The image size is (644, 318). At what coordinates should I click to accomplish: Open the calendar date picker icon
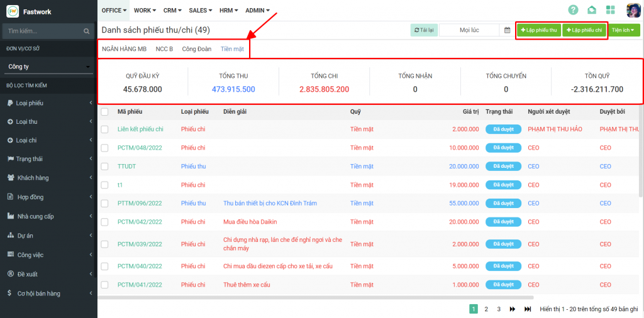coord(507,30)
